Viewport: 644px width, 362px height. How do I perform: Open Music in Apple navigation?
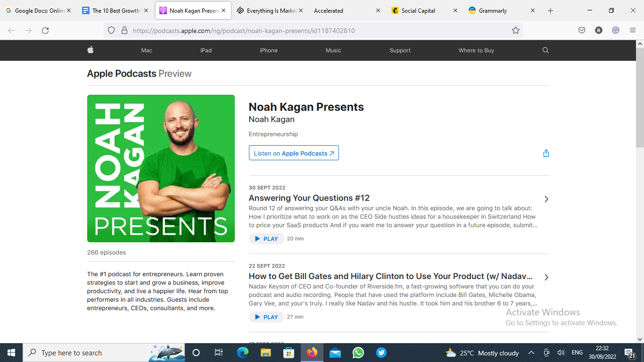[x=333, y=50]
